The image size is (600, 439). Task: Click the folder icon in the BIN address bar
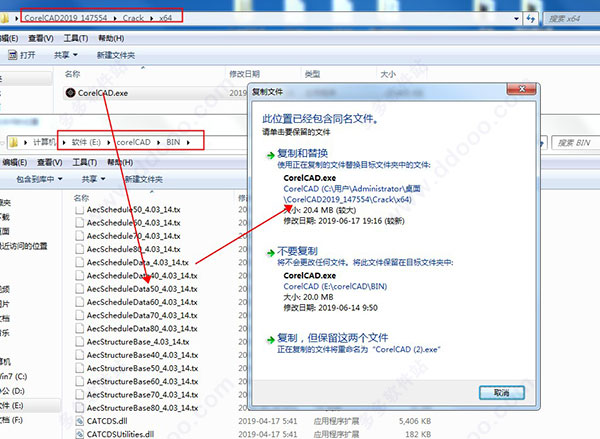click(x=13, y=142)
